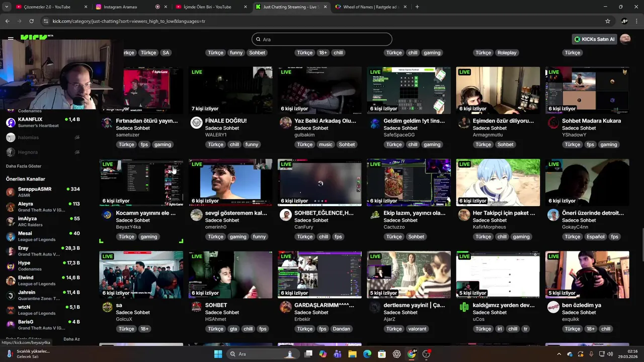Open the user profile avatar menu
This screenshot has height=362, width=644.
(625, 39)
